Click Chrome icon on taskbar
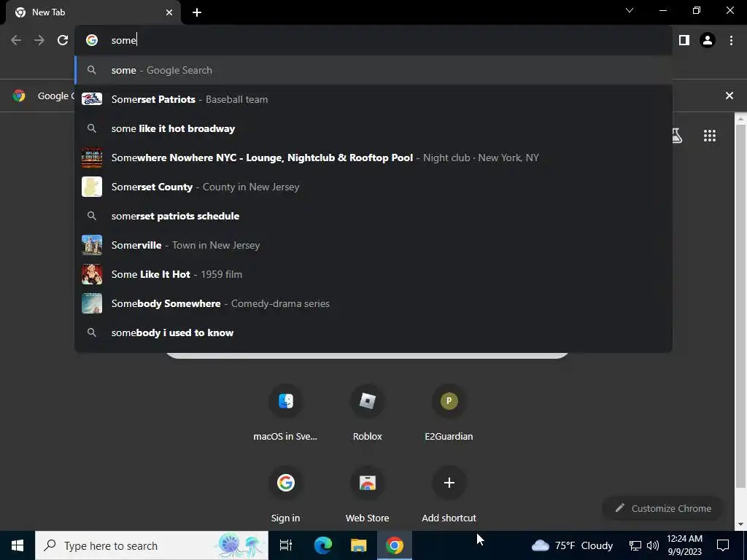 coord(395,545)
